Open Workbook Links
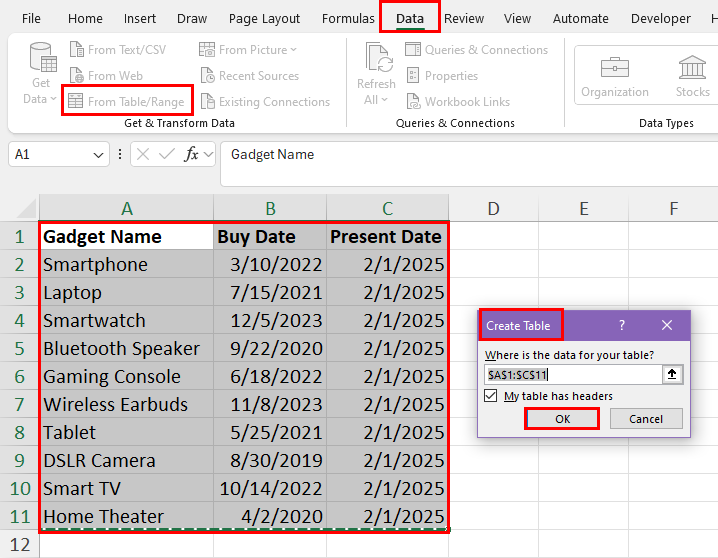The width and height of the screenshot is (718, 558). [459, 101]
